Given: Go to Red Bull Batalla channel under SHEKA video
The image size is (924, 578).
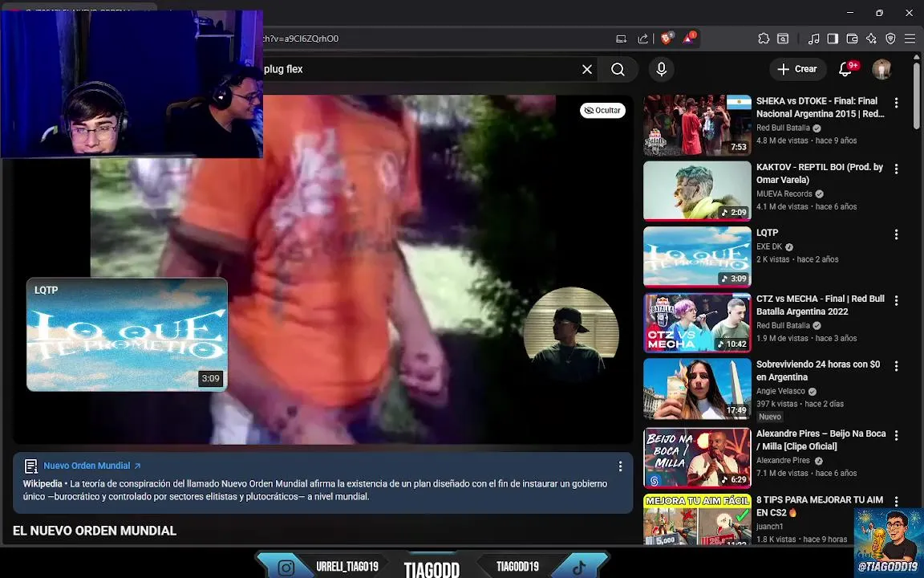Looking at the screenshot, I should (x=783, y=128).
